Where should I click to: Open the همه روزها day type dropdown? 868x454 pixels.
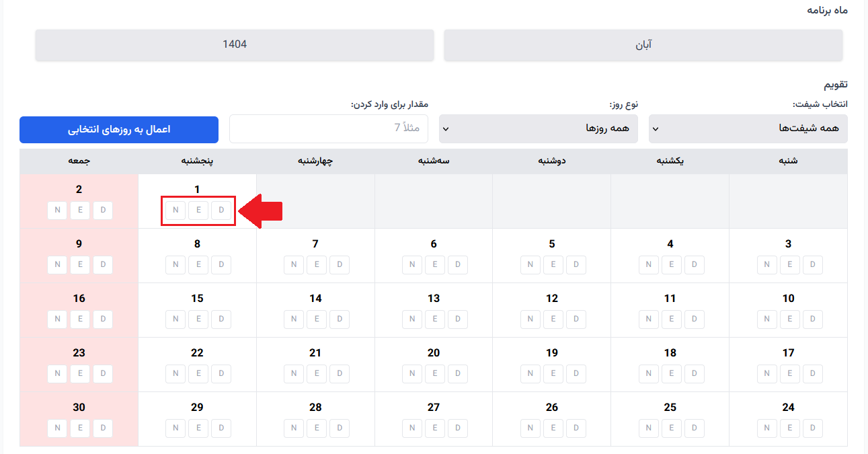pyautogui.click(x=538, y=128)
